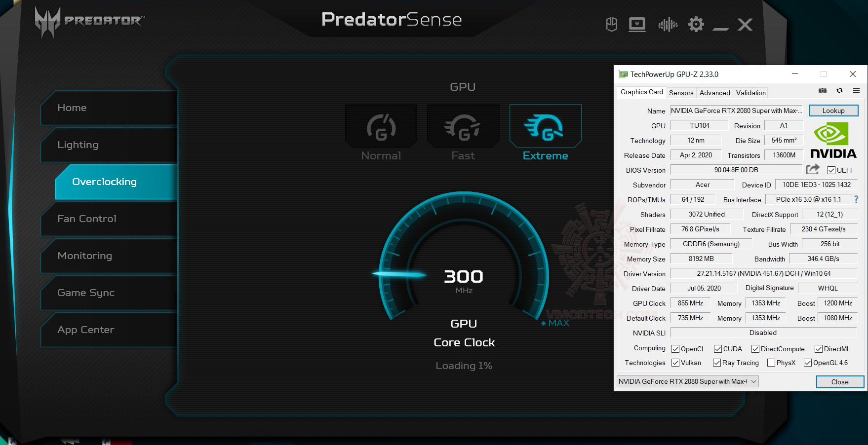The image size is (868, 445).
Task: Refresh GPU-Z readings
Action: click(x=839, y=91)
